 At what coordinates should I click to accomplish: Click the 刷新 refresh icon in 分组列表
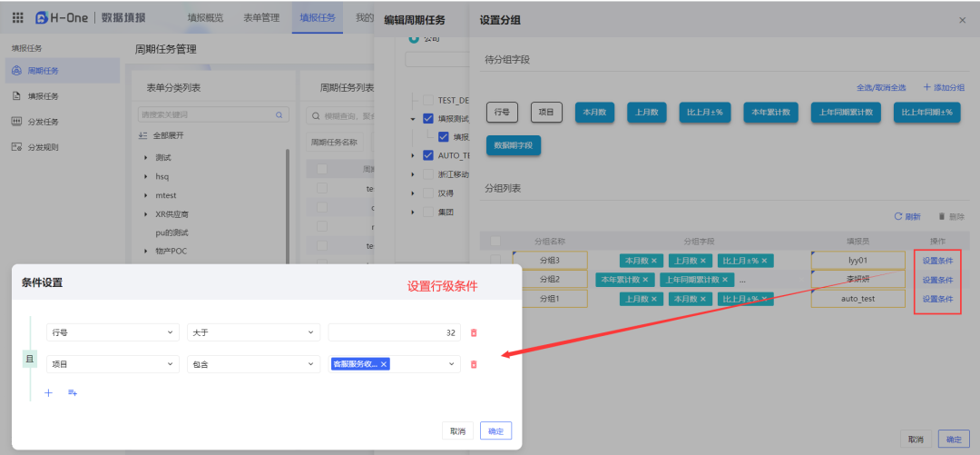tap(898, 216)
